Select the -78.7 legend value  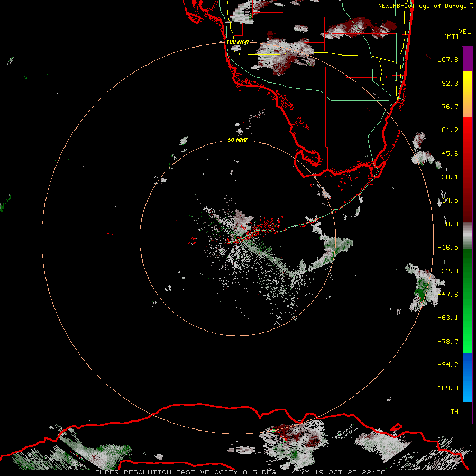448,342
